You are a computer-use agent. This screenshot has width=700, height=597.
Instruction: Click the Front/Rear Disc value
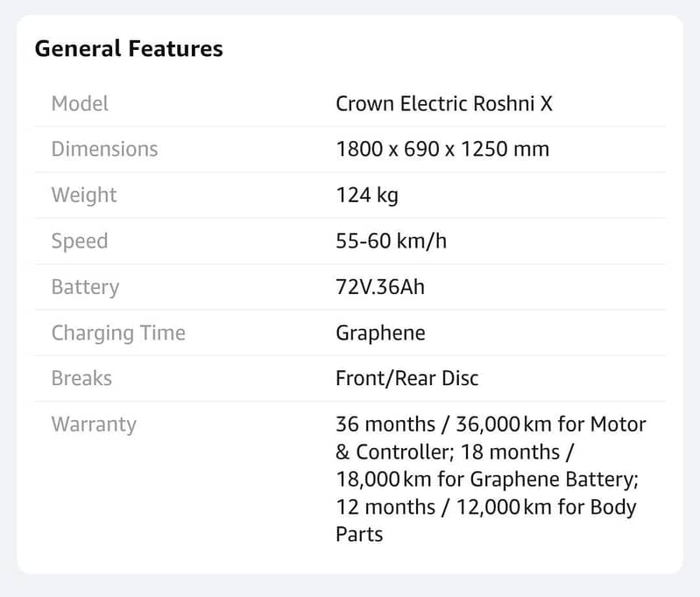(407, 378)
